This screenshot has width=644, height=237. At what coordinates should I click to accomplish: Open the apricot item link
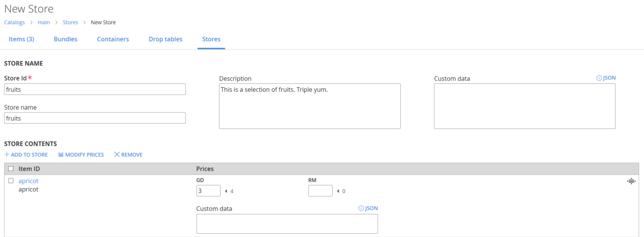coord(28,181)
